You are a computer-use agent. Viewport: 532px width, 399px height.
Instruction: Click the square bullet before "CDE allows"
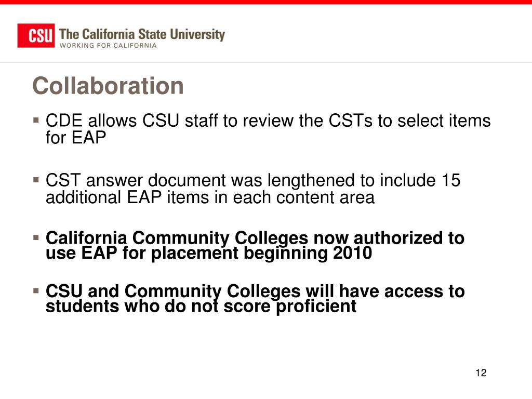36,120
